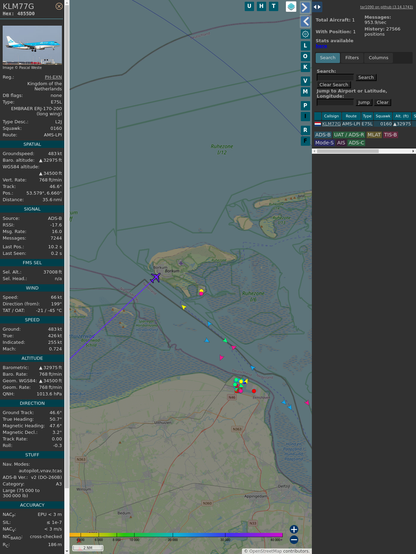Toggle the L map option button
This screenshot has height=554, width=416.
[305, 46]
